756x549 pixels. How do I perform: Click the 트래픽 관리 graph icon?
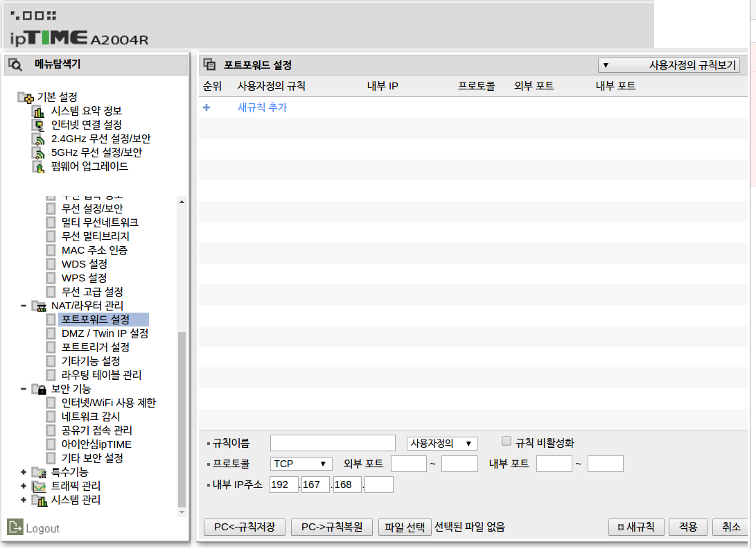point(39,487)
